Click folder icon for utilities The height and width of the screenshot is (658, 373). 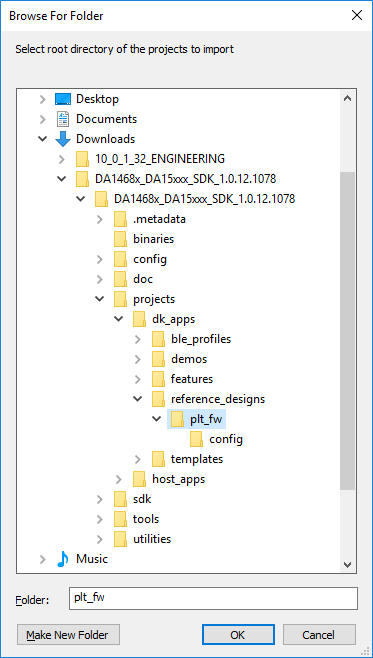click(x=120, y=539)
